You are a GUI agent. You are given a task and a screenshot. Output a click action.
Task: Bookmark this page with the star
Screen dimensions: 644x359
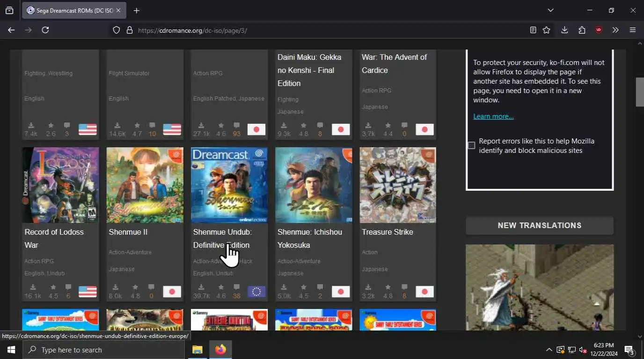[x=546, y=30]
